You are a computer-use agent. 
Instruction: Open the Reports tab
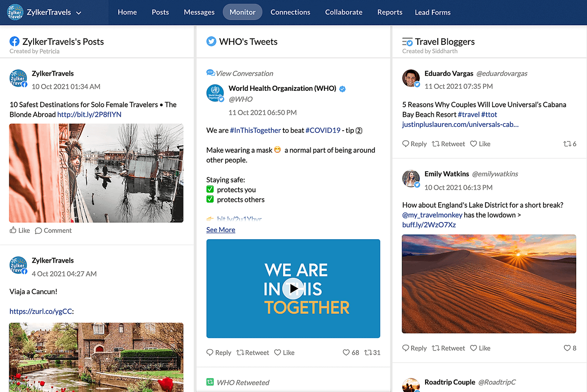(x=390, y=12)
